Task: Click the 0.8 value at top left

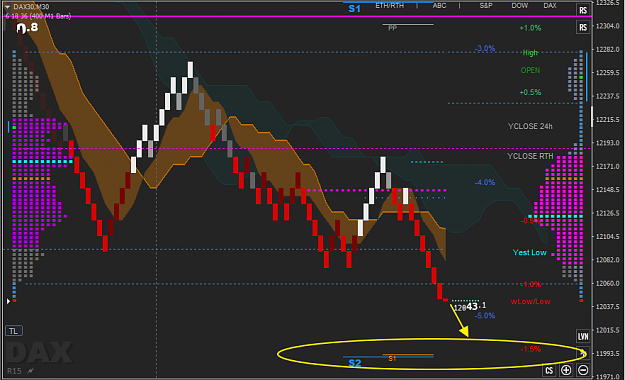Action: click(27, 27)
